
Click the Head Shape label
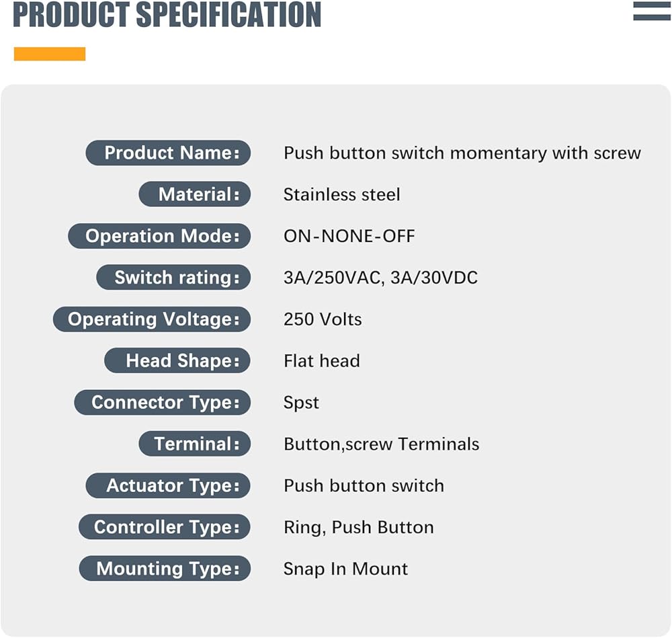click(x=177, y=361)
